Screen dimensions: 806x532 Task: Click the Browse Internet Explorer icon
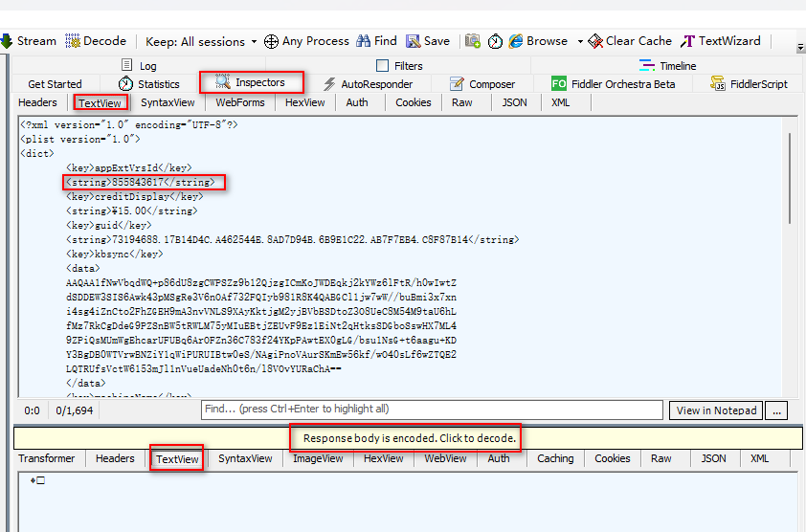[516, 41]
